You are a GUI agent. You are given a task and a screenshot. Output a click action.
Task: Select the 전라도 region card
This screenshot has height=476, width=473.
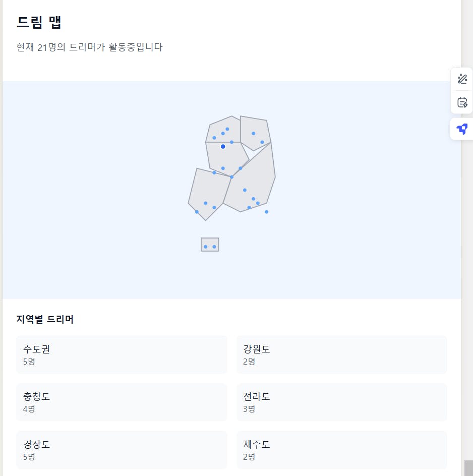[341, 402]
